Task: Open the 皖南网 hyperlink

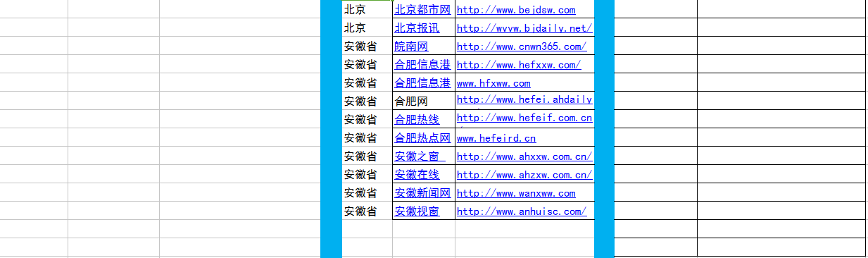Action: point(411,47)
